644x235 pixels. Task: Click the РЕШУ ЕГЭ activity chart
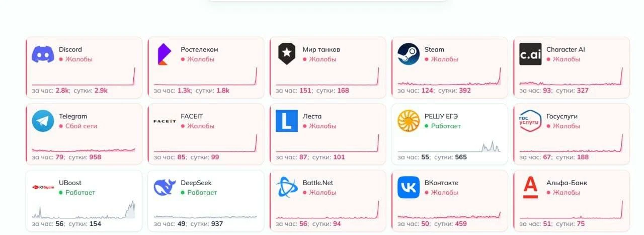(x=449, y=146)
